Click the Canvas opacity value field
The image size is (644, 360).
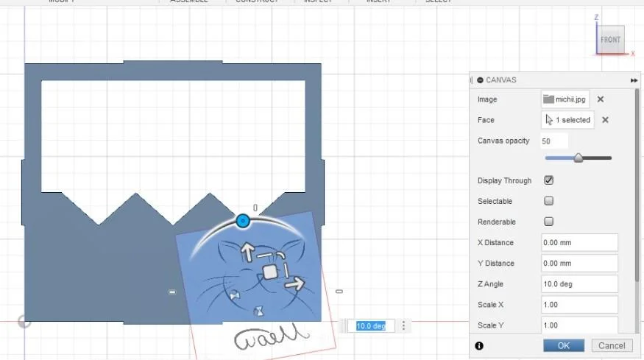point(554,141)
